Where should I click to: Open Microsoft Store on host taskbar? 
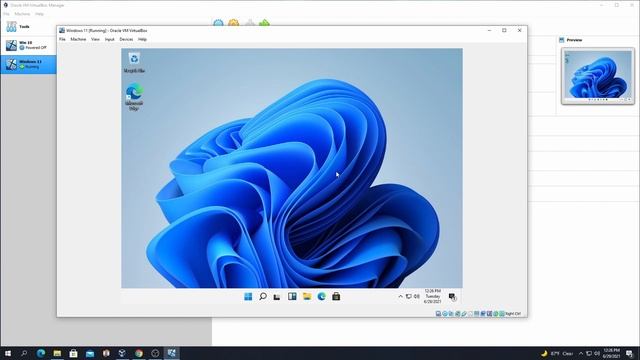click(x=73, y=353)
